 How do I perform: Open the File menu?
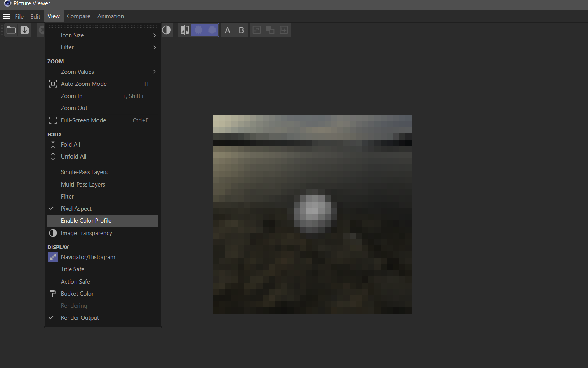(19, 16)
